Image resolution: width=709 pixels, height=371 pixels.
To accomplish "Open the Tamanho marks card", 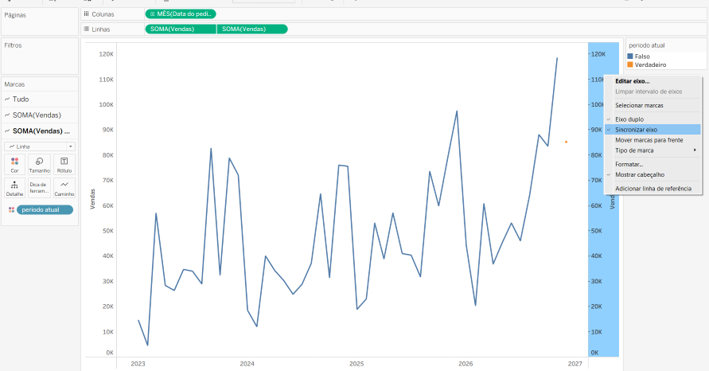I will 39,164.
